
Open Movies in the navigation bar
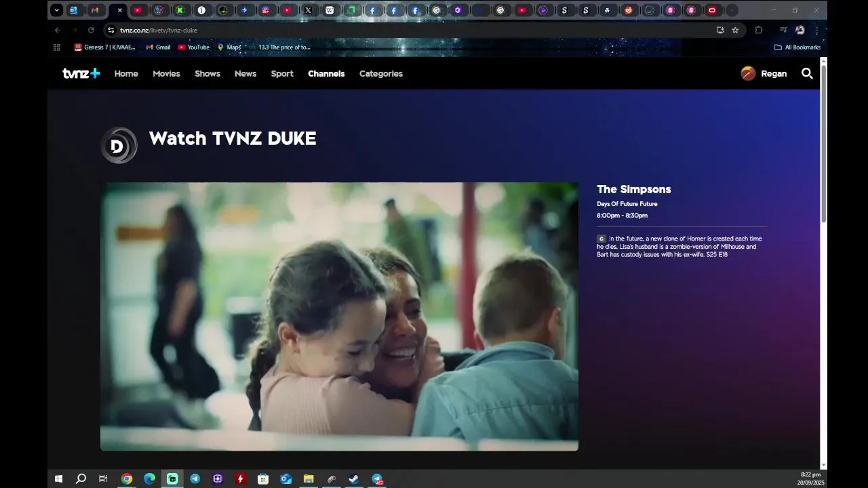coord(166,73)
